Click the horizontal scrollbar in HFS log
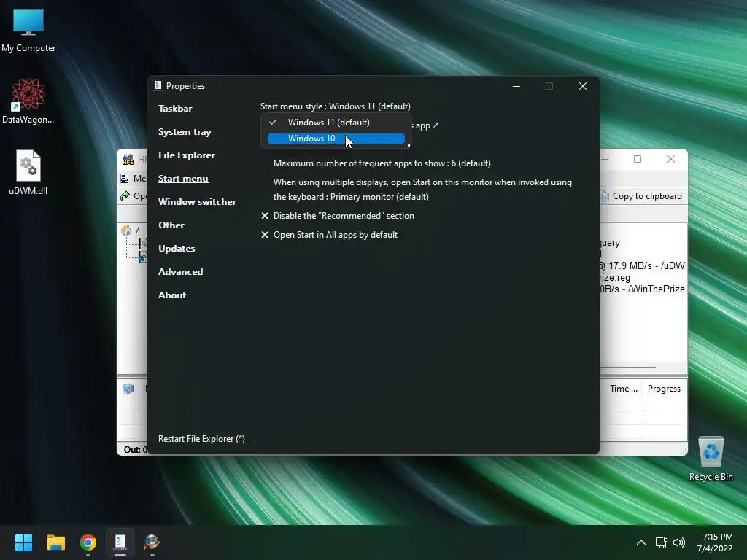747x560 pixels. (628, 367)
